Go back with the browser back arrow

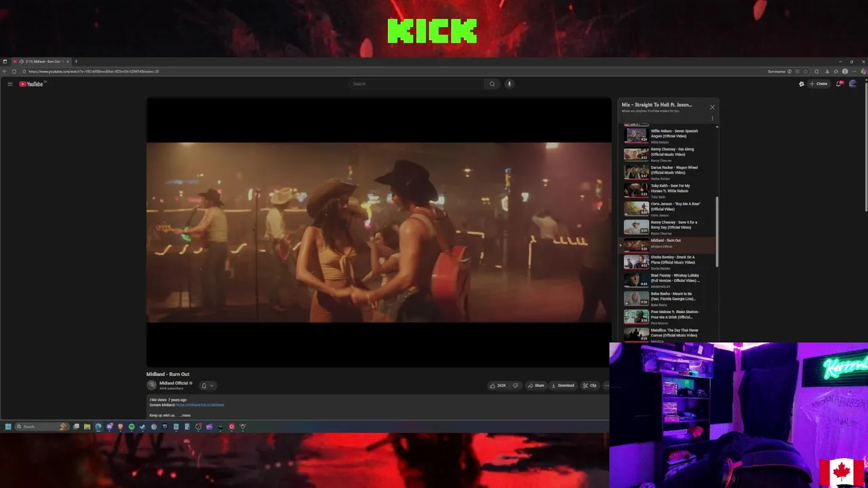[5, 71]
